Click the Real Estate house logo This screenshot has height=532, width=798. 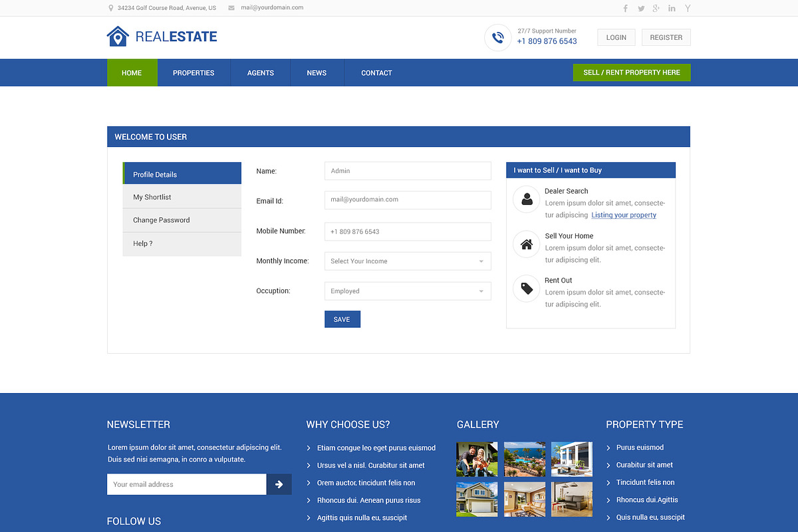click(118, 37)
